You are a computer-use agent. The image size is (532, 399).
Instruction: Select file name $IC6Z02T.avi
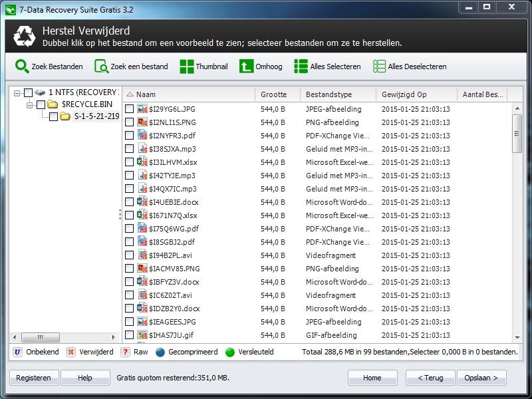170,295
